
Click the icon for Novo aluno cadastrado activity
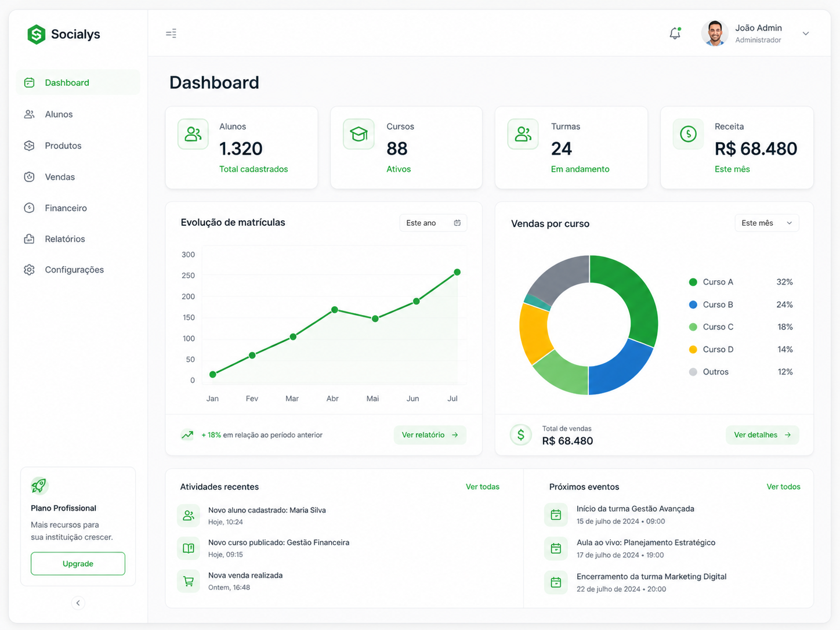click(x=189, y=515)
